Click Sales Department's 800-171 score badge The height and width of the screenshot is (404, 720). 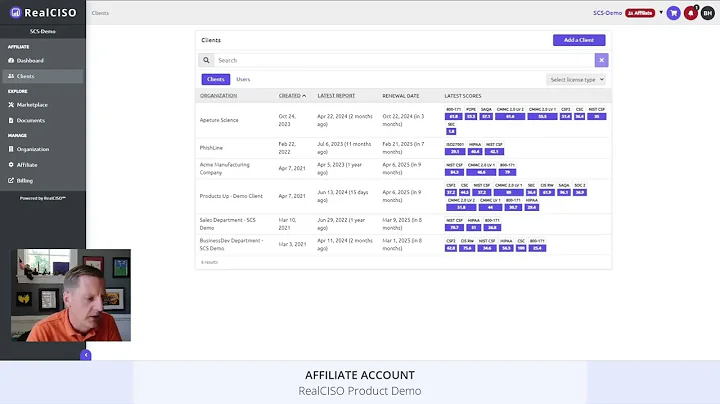click(492, 227)
